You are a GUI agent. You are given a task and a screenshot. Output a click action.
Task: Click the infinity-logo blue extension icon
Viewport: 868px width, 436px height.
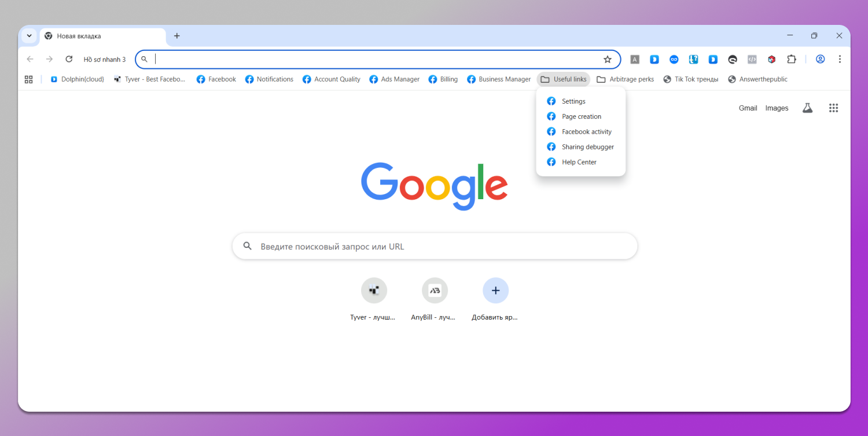coord(674,59)
